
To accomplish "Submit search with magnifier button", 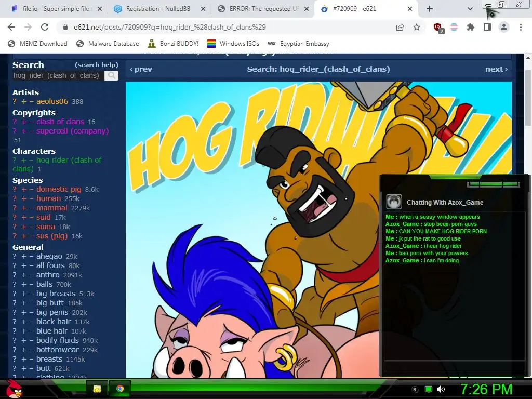I will [111, 75].
